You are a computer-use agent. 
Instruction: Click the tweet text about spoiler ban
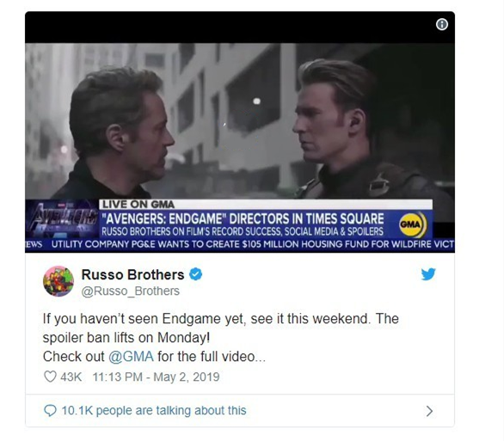(x=221, y=337)
